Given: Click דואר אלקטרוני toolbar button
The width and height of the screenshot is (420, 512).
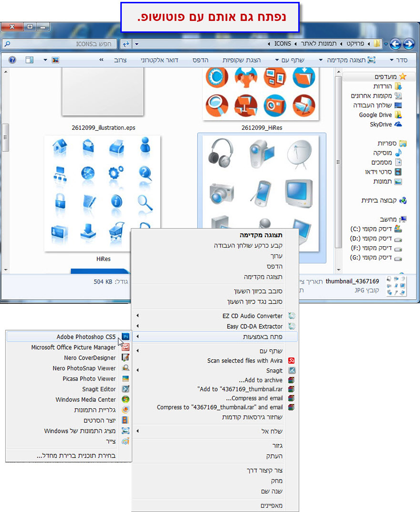Looking at the screenshot, I should click(159, 60).
